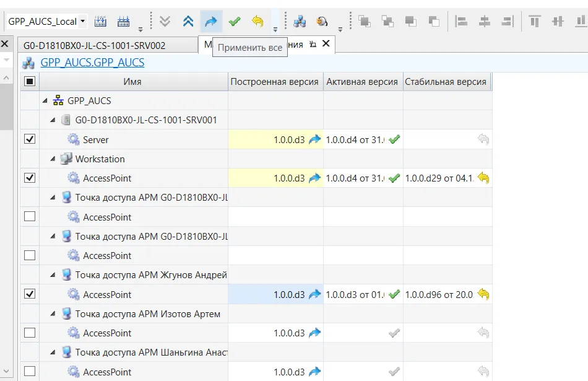The height and width of the screenshot is (381, 588).
Task: Close the active tab with its X
Action: (x=326, y=43)
